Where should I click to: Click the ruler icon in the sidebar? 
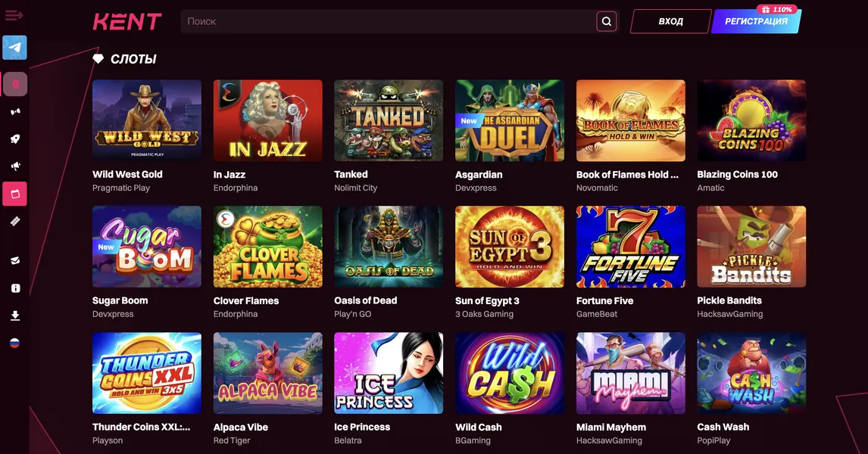(14, 220)
